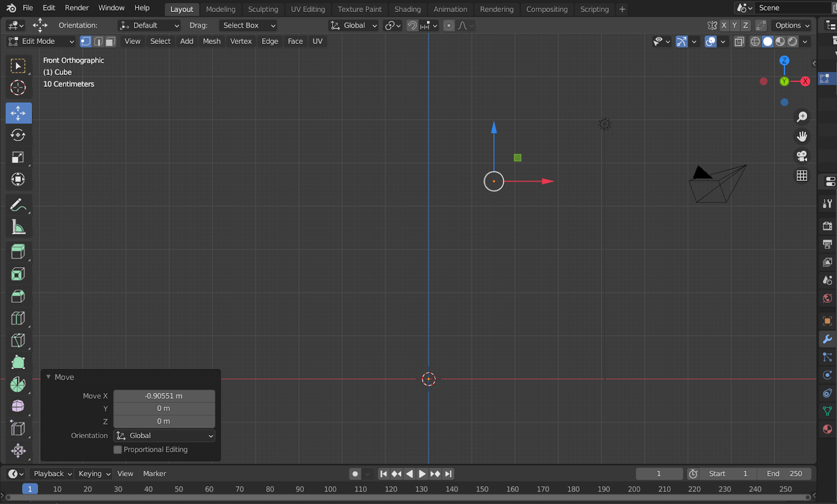This screenshot has width=837, height=504.
Task: Toggle camera view icon
Action: 802,156
